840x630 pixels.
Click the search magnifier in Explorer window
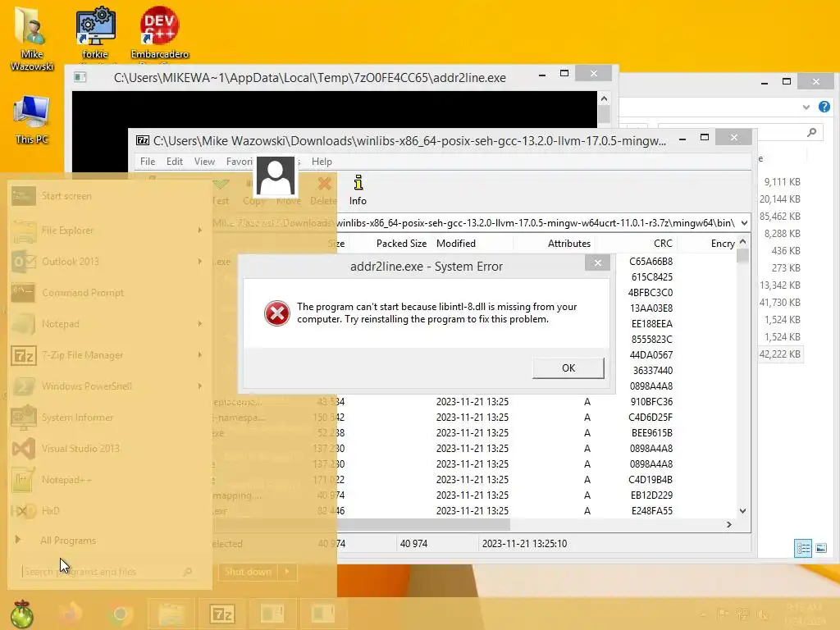point(811,132)
